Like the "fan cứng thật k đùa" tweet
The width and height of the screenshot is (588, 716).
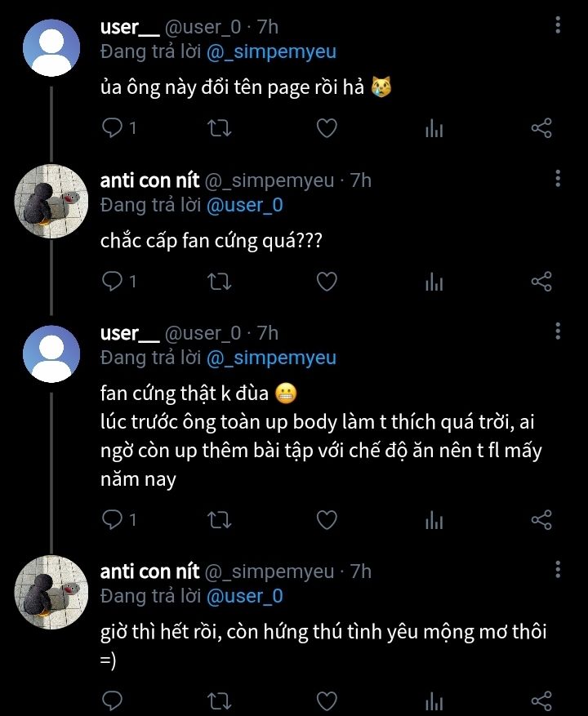click(x=327, y=520)
